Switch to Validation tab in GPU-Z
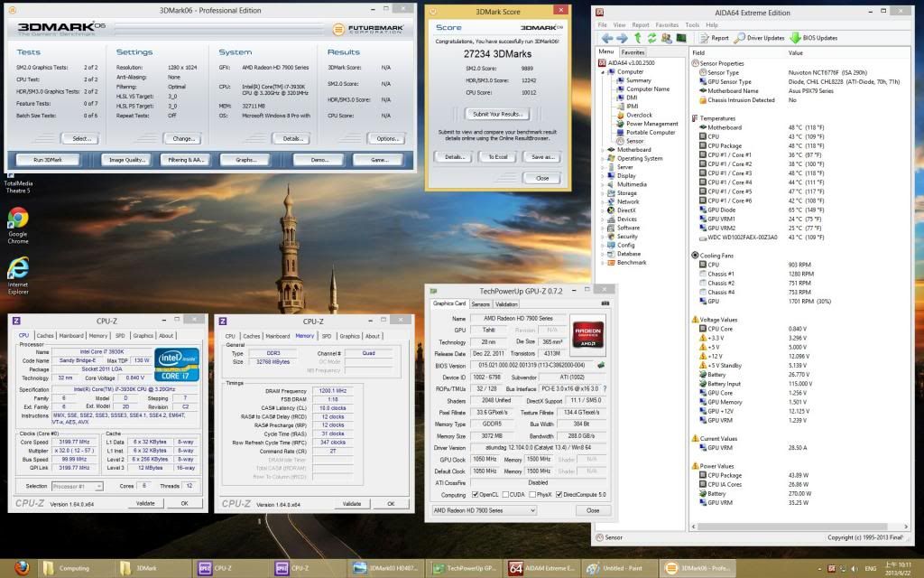 point(506,303)
